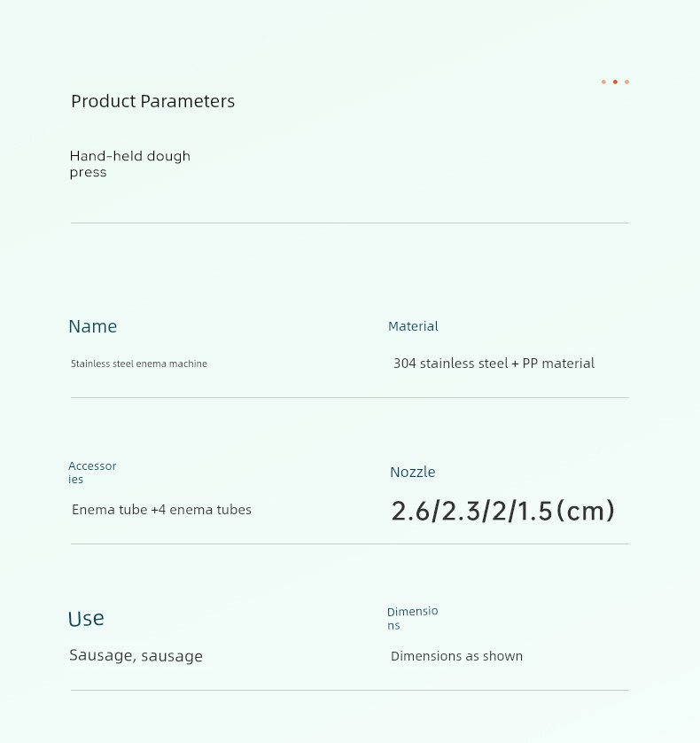Select "Stainless steel enema machine" value
700x743 pixels.
tap(139, 364)
